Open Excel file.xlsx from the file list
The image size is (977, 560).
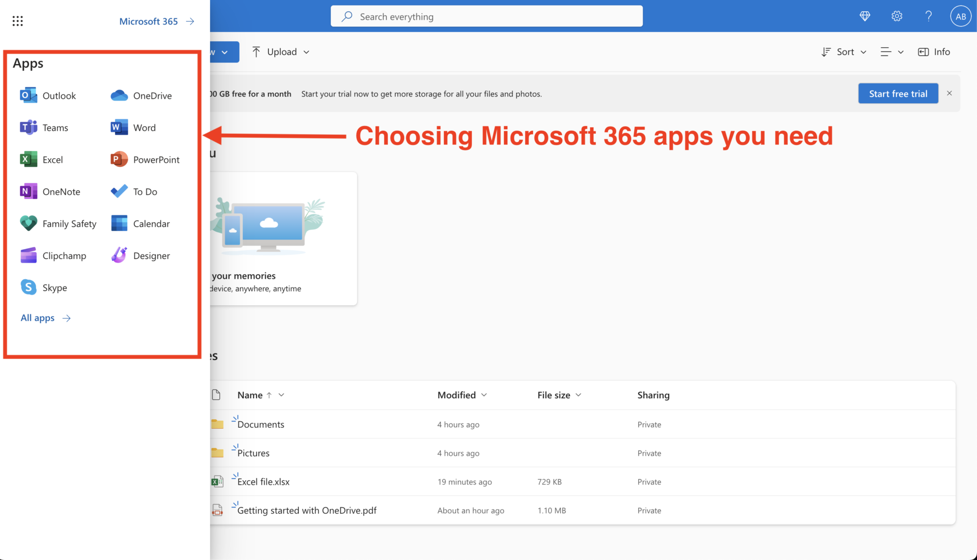tap(263, 482)
